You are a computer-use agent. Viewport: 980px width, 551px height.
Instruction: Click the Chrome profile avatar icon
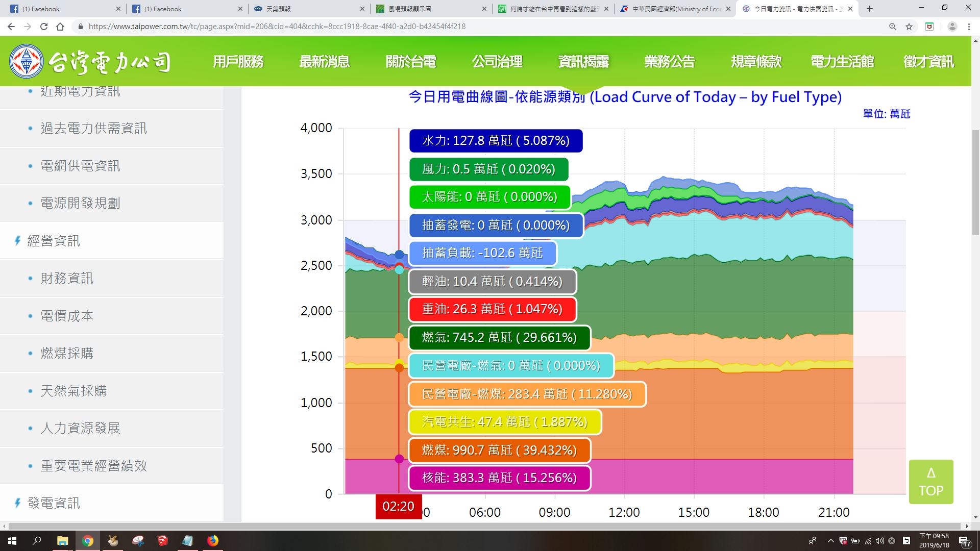coord(952,27)
